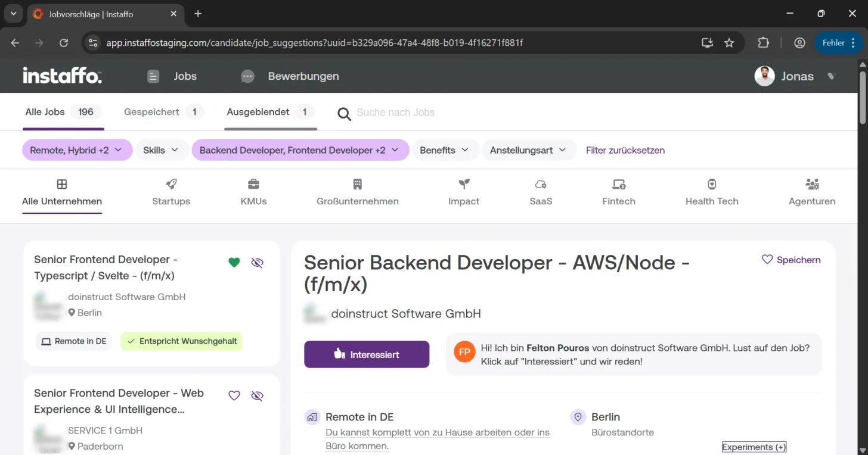Focus the Suche nach Jobs field
Screen dimensions: 868x455
coord(395,113)
